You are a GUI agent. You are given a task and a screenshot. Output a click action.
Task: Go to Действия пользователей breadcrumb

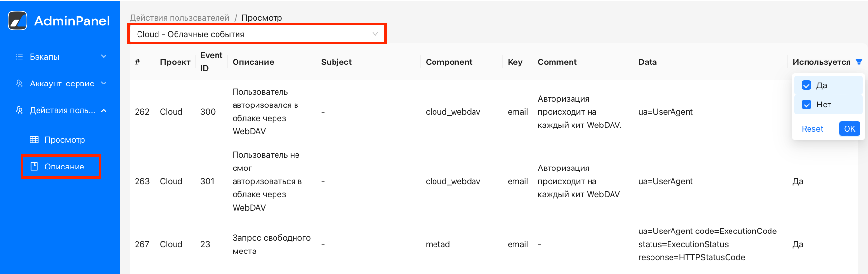tap(179, 18)
